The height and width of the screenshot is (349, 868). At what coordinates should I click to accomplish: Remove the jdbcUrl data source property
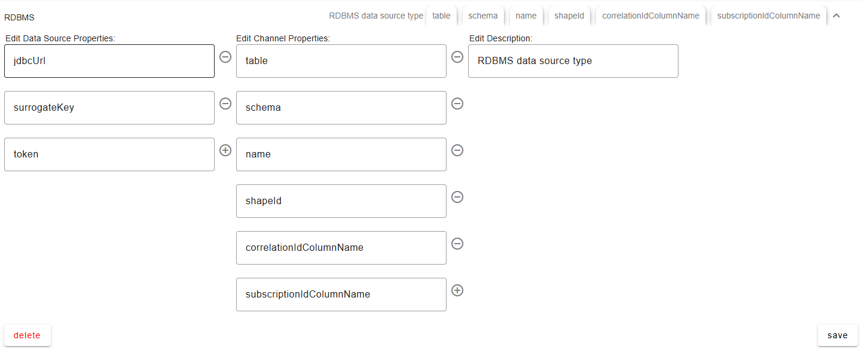point(225,57)
